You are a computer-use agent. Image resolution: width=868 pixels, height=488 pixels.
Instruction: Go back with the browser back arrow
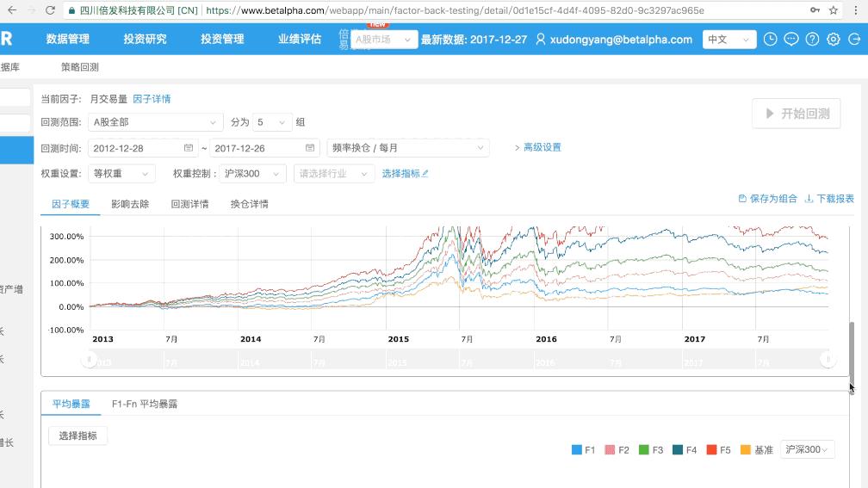[x=12, y=10]
